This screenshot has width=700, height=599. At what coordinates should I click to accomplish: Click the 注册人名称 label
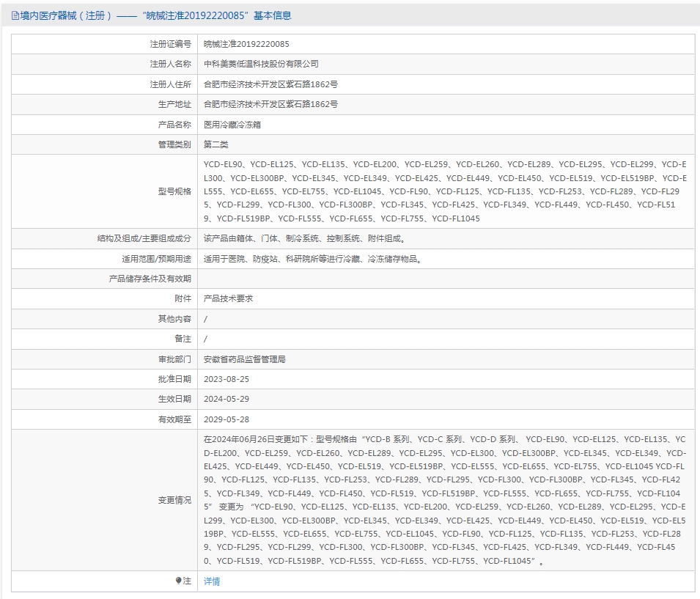click(x=171, y=64)
